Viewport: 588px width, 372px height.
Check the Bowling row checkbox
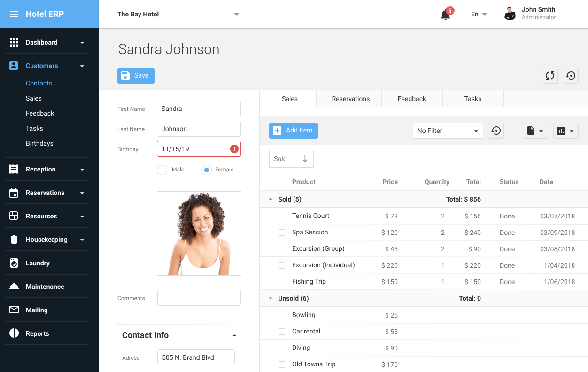pos(282,315)
